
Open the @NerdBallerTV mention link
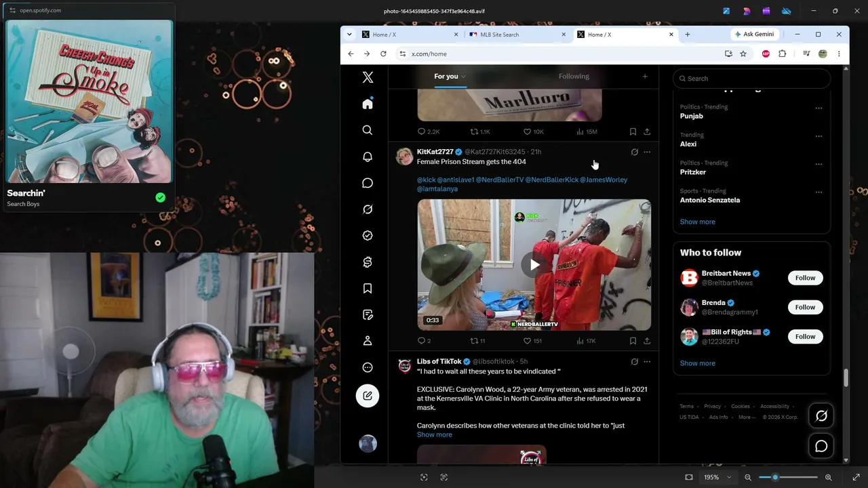pos(500,180)
